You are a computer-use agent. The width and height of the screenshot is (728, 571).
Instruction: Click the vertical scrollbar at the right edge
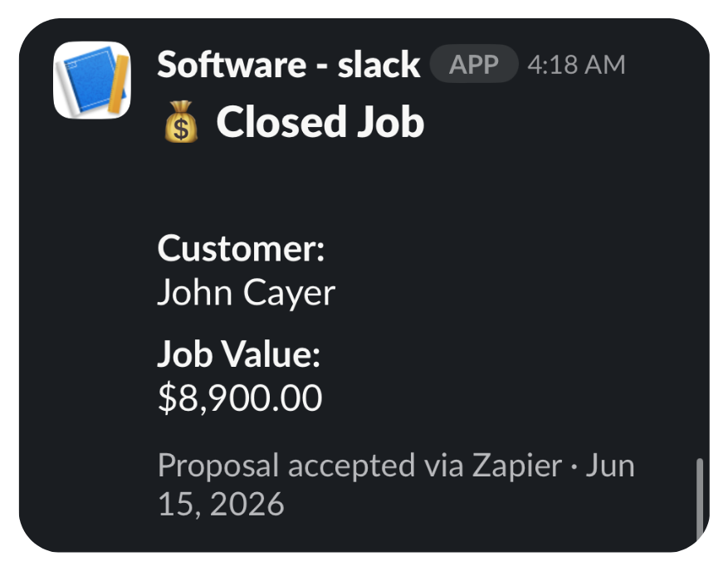(700, 499)
